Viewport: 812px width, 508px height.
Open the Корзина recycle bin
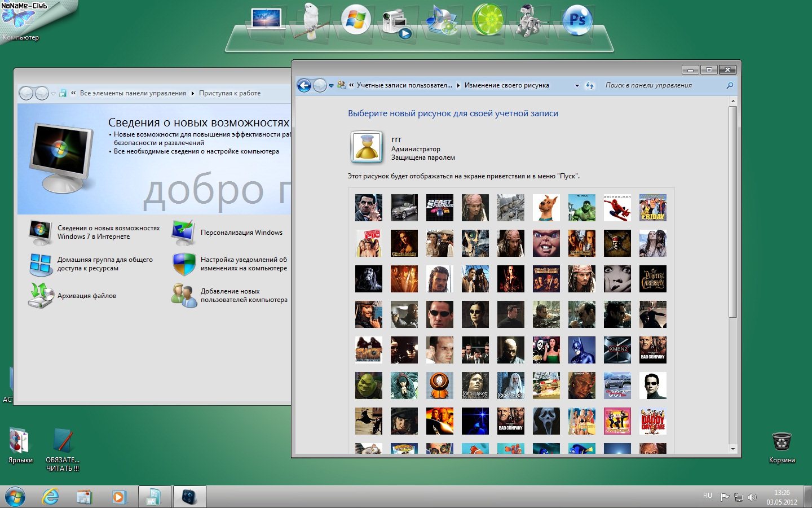[782, 442]
